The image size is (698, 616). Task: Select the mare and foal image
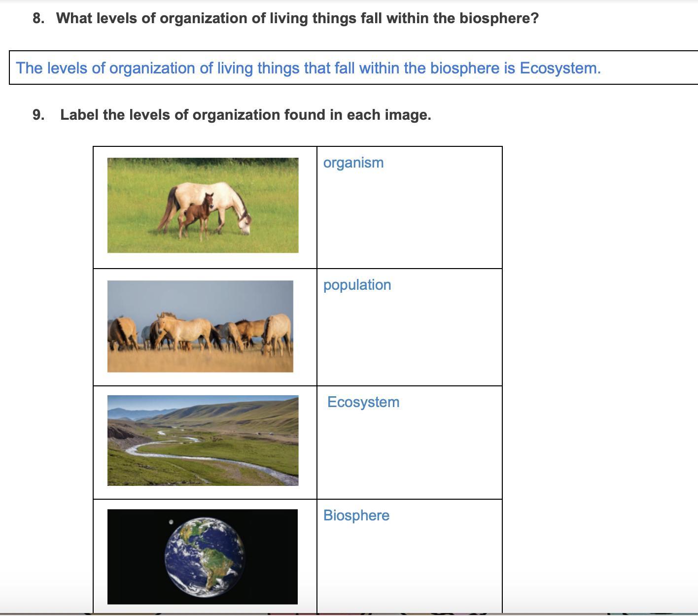click(x=203, y=205)
